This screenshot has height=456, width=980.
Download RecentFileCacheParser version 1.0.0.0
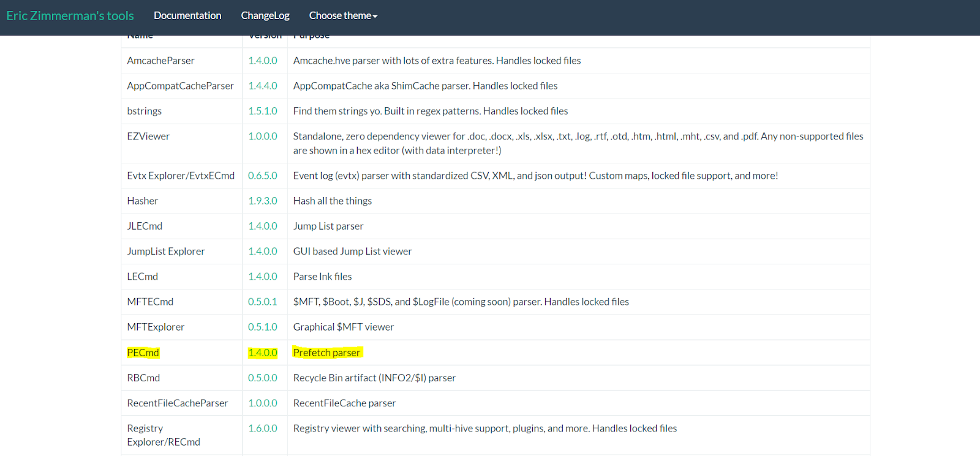(263, 403)
